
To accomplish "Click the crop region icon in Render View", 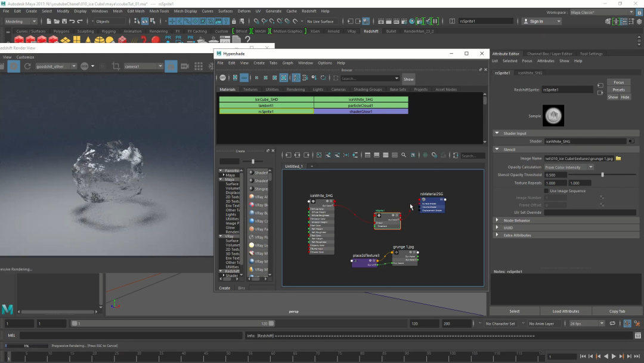I will (116, 66).
